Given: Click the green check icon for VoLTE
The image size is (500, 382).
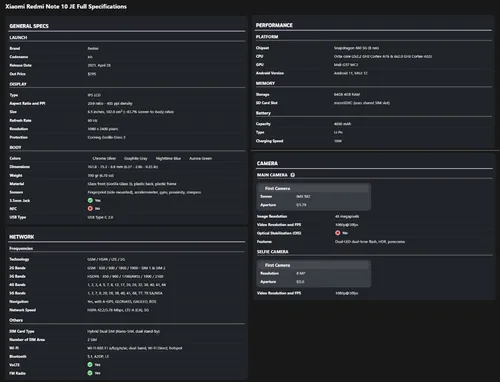Looking at the screenshot, I should click(90, 365).
